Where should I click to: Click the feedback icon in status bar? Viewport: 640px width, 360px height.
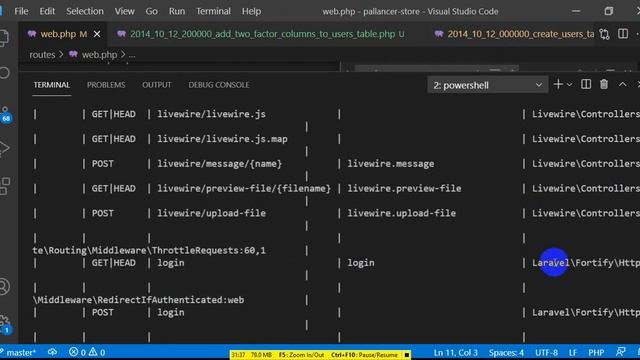621,352
